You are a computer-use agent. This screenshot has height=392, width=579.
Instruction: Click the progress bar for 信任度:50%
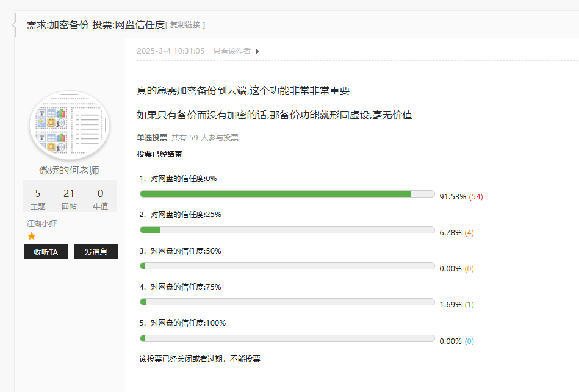click(287, 266)
